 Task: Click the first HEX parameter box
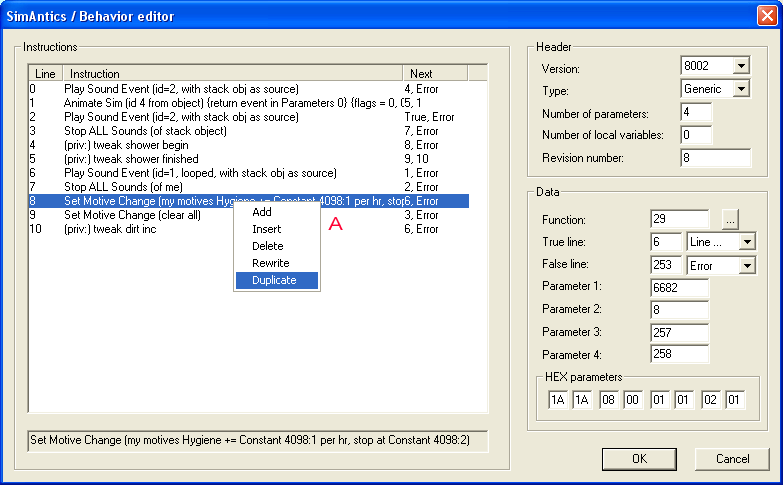pyautogui.click(x=558, y=400)
